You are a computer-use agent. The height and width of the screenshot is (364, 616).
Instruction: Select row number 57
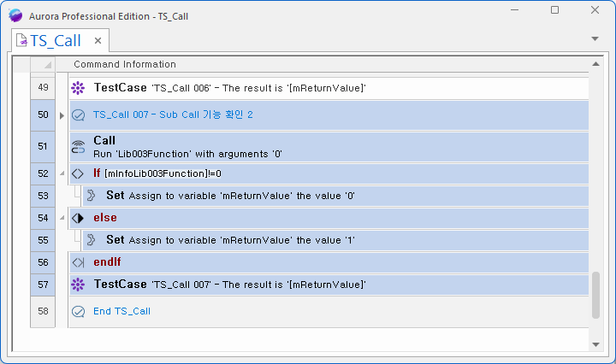[x=43, y=285]
